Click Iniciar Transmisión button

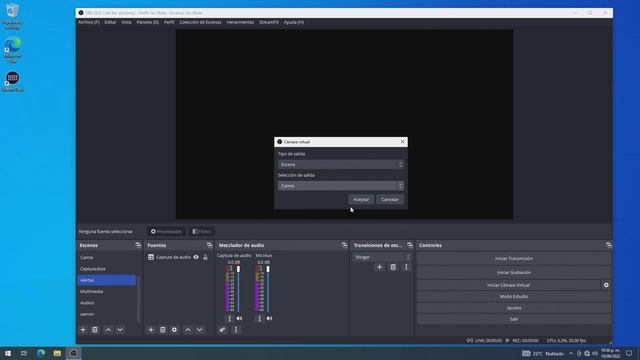pyautogui.click(x=513, y=259)
